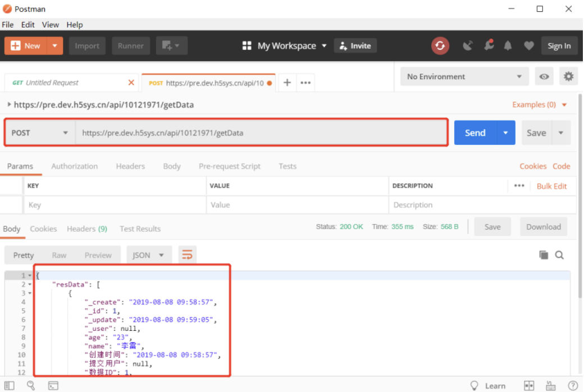Click the wrench settings icon in header
This screenshot has width=584, height=392.
(x=489, y=45)
